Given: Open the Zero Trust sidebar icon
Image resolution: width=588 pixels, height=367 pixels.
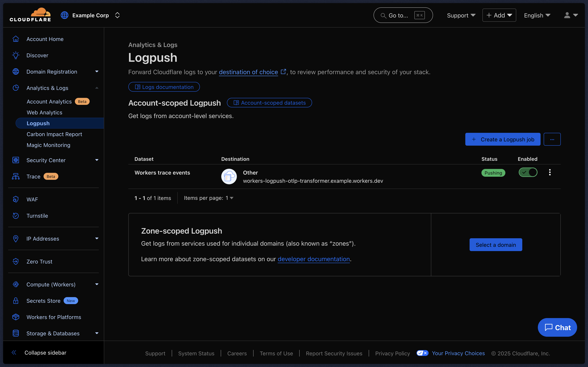Looking at the screenshot, I should tap(16, 261).
